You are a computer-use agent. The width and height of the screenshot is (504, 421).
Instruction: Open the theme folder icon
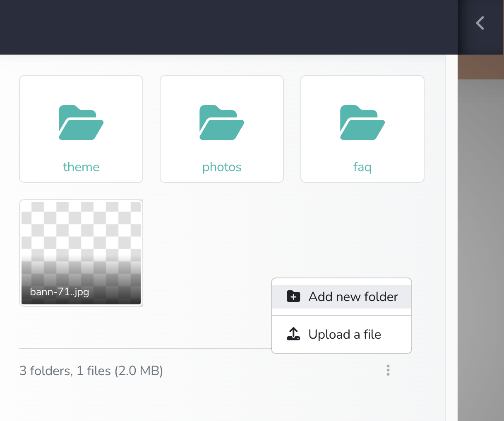pos(81,122)
